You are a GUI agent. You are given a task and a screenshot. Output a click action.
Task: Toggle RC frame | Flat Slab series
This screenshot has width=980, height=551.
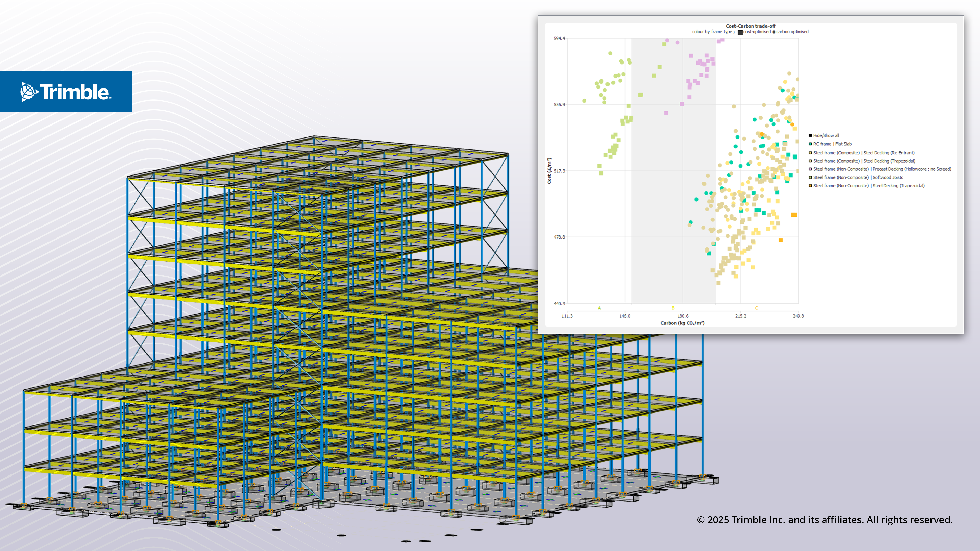coord(830,144)
